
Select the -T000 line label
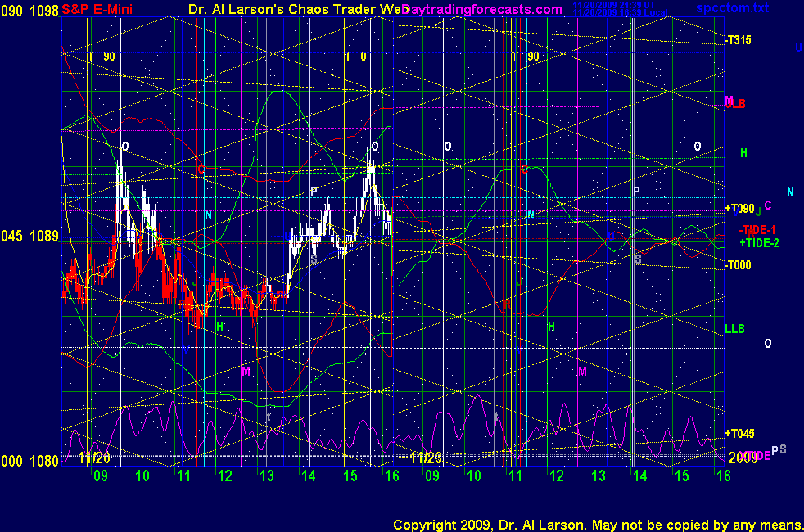[x=738, y=264]
